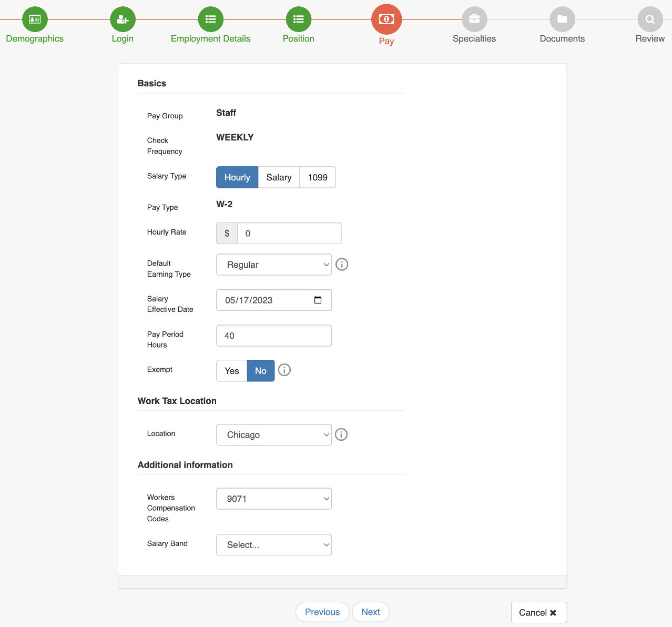Click inside the Hourly Rate field

[289, 233]
